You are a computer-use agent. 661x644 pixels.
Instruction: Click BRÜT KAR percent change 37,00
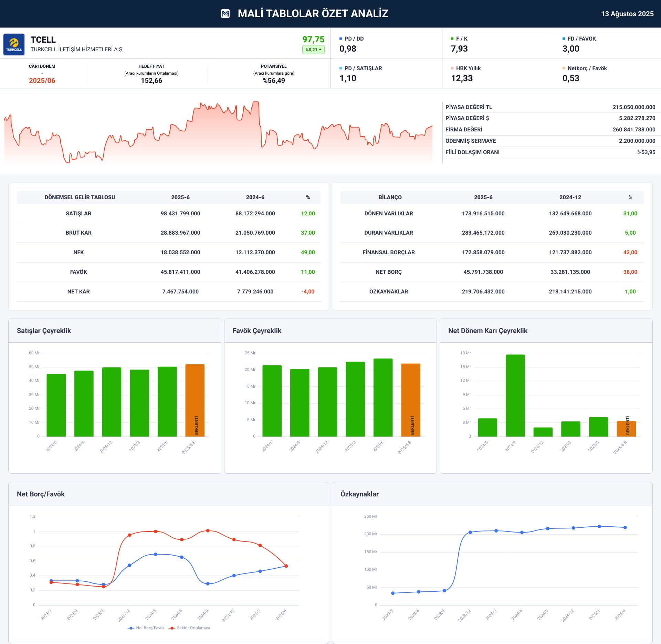(x=308, y=233)
